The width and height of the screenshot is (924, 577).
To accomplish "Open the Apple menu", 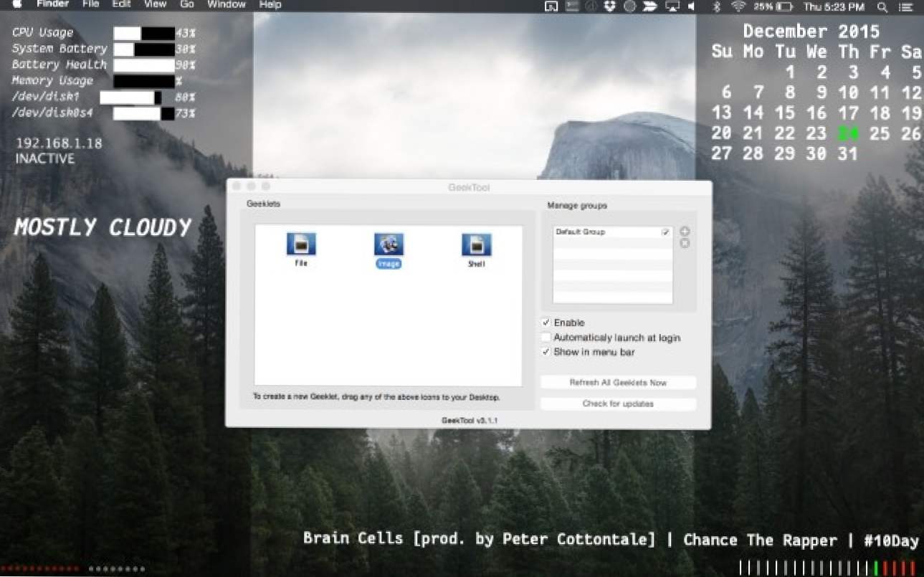I will click(x=17, y=5).
